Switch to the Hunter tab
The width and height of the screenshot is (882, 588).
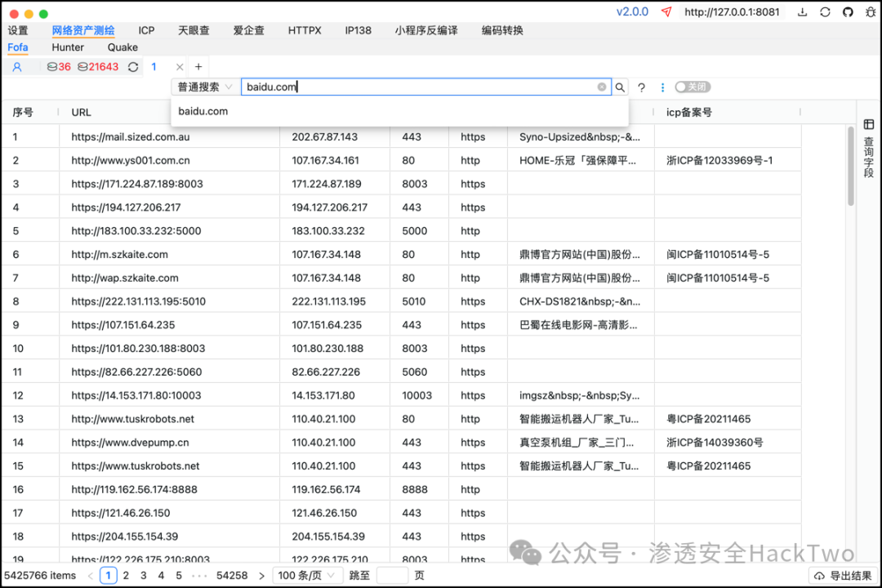point(68,47)
